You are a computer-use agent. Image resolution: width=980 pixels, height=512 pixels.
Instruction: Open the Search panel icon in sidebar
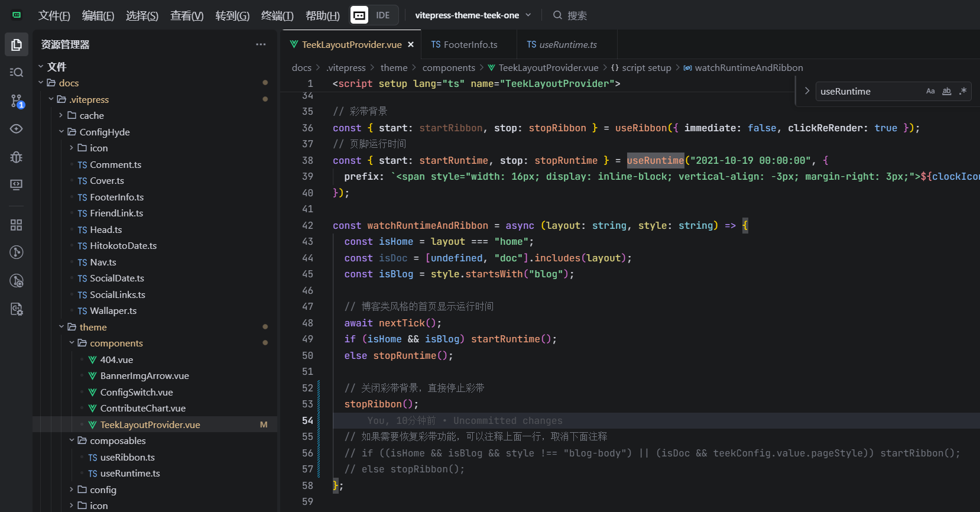point(17,72)
